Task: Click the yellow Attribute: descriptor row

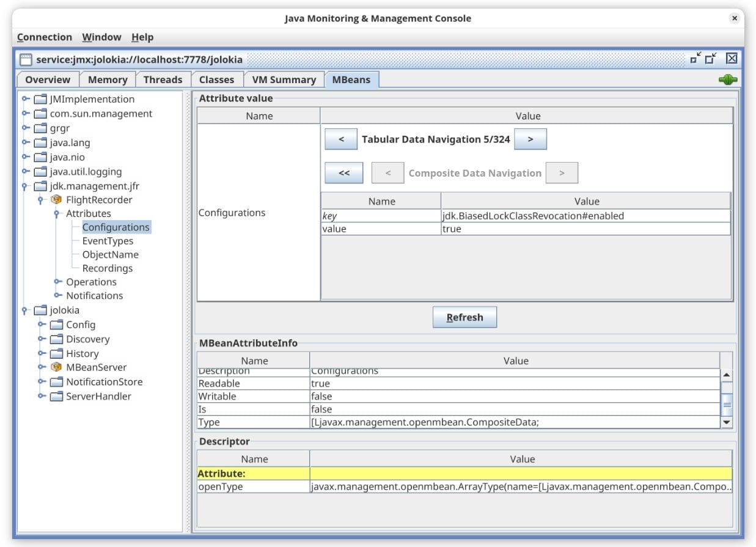Action: (x=464, y=473)
